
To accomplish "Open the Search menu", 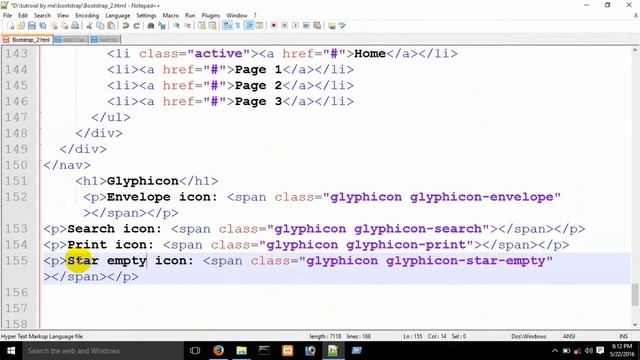I will tap(42, 16).
